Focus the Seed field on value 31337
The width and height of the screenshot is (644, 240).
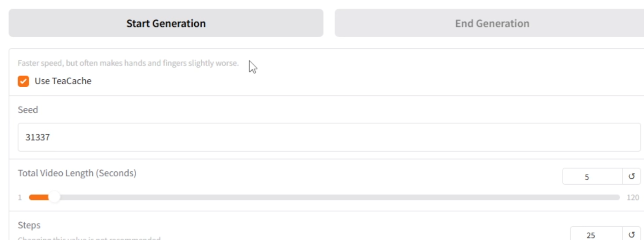[x=38, y=137]
